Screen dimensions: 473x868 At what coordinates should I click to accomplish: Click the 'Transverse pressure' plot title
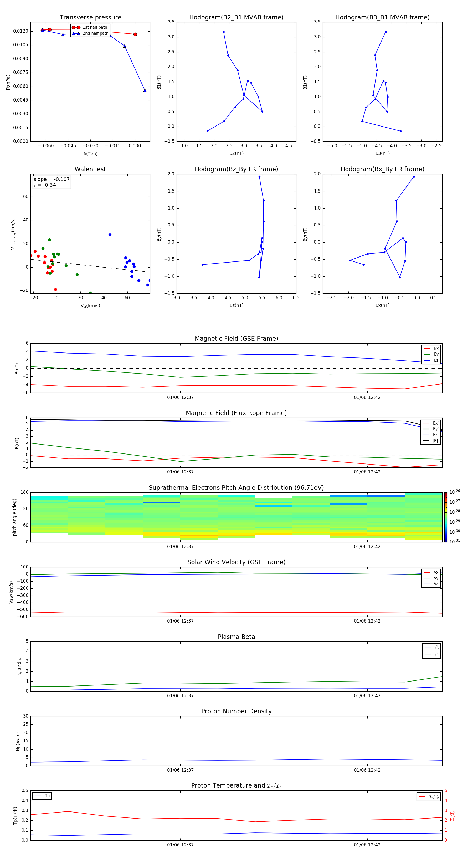click(x=90, y=18)
